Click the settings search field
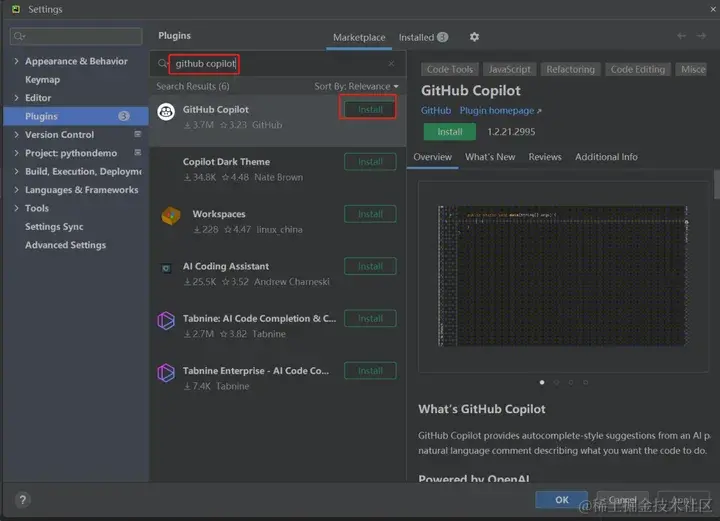This screenshot has height=521, width=720. 76,36
